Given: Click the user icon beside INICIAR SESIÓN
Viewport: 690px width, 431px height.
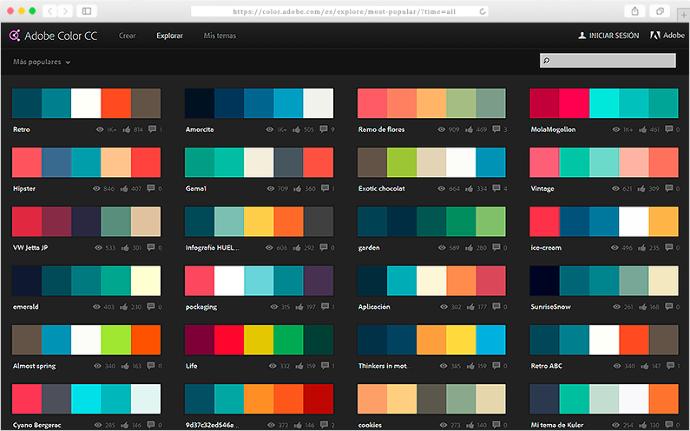Looking at the screenshot, I should (582, 35).
